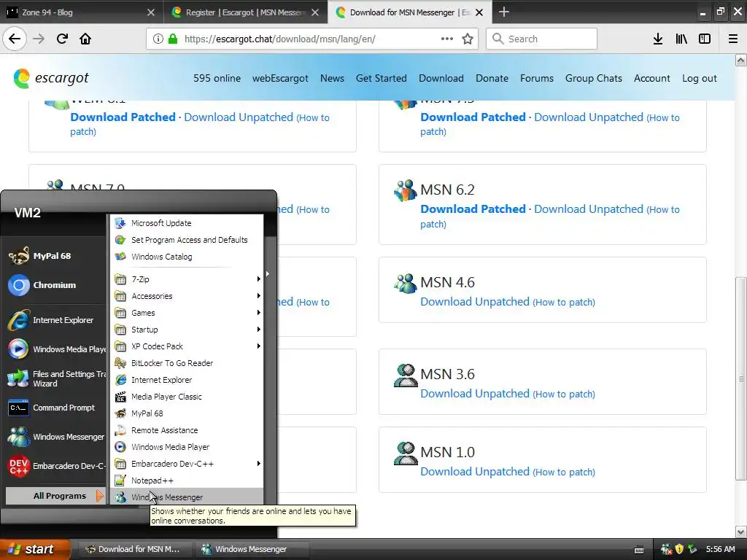Screen dimensions: 747x560
Task: Click the page vertical scrollbar thumb
Action: coord(741,378)
